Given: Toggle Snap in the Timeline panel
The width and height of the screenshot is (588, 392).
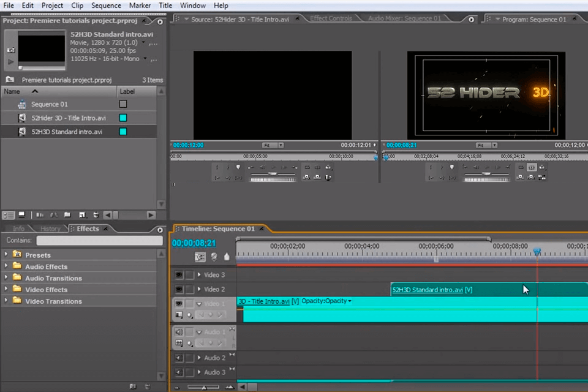Looking at the screenshot, I should point(200,256).
